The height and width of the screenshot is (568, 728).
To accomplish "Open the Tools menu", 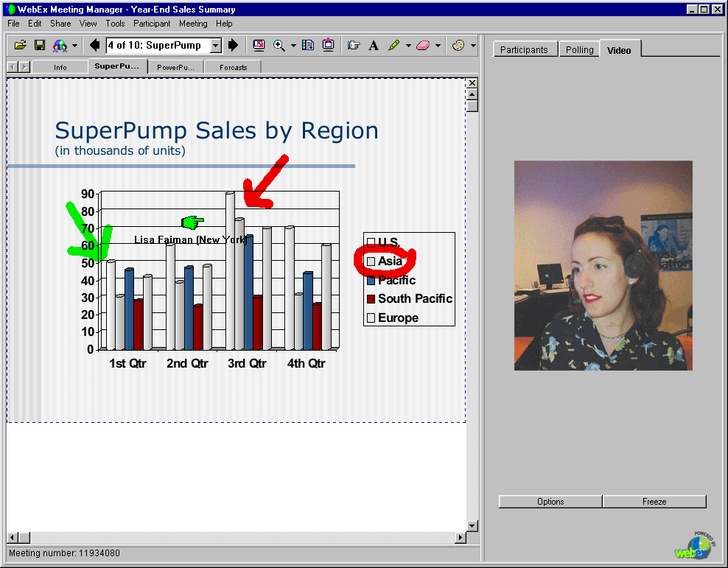I will (x=115, y=24).
